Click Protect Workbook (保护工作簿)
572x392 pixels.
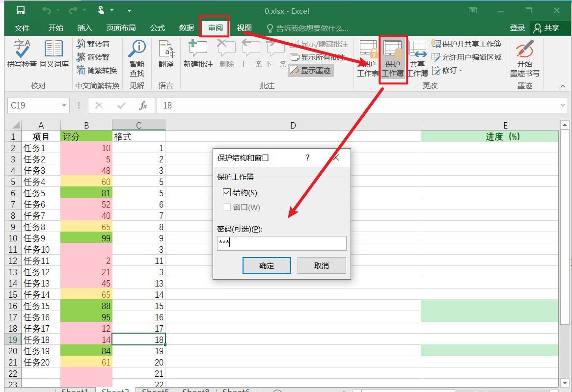click(x=393, y=58)
